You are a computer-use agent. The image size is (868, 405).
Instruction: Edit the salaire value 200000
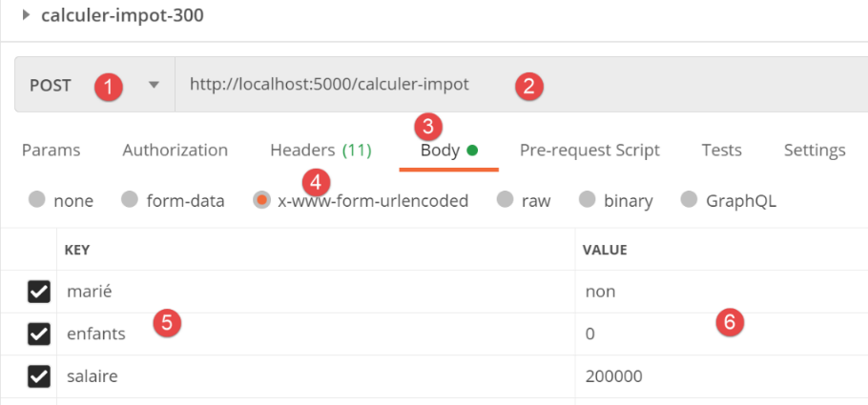(x=614, y=376)
